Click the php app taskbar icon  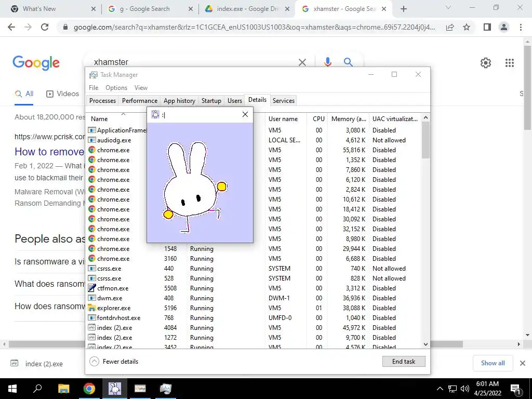click(140, 389)
